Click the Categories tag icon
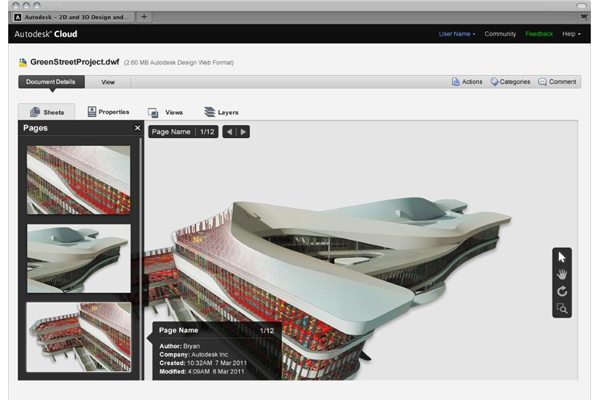Screen dimensions: 598x400 (x=494, y=82)
